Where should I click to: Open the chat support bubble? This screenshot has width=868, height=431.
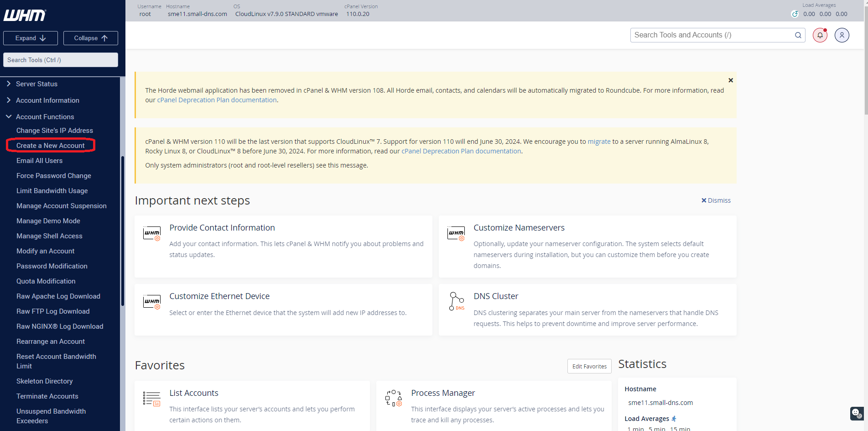(x=856, y=414)
